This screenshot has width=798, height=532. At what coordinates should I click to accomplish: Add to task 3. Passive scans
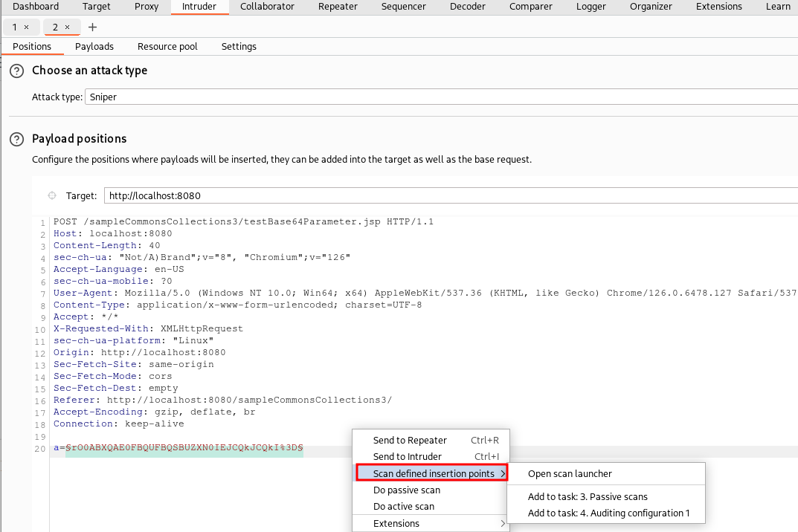[x=588, y=496]
